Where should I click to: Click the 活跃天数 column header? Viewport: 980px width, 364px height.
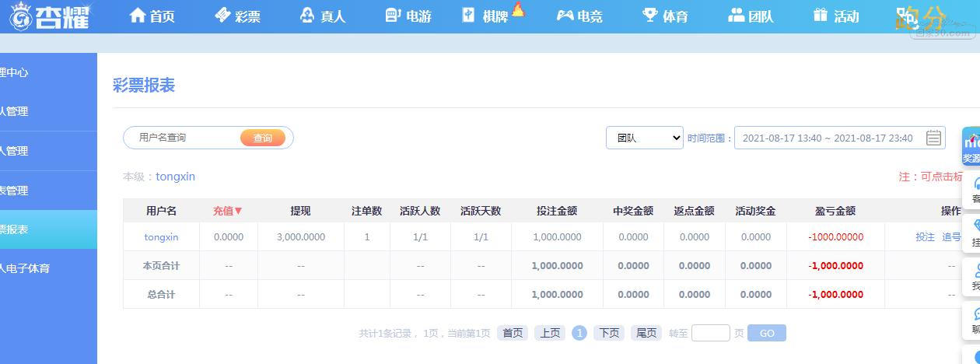tap(481, 211)
